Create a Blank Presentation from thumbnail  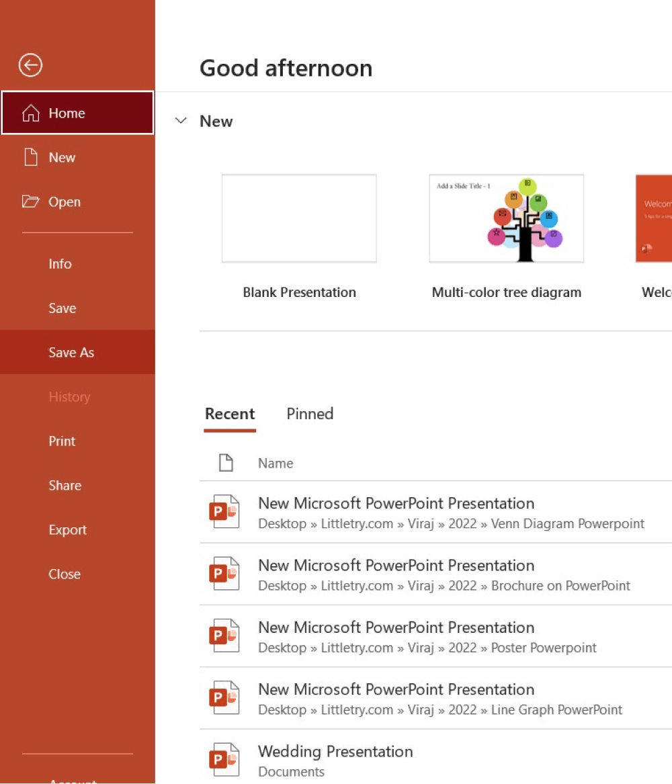pos(299,218)
